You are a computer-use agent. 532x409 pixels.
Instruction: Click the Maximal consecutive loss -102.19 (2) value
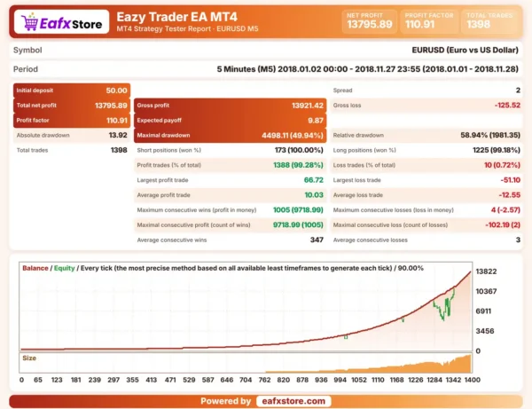click(x=503, y=224)
